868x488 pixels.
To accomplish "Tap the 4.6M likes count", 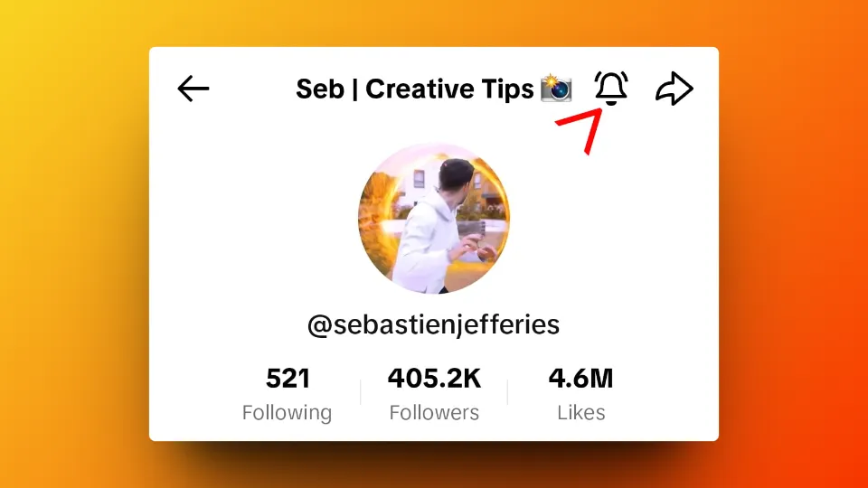I will [x=580, y=379].
